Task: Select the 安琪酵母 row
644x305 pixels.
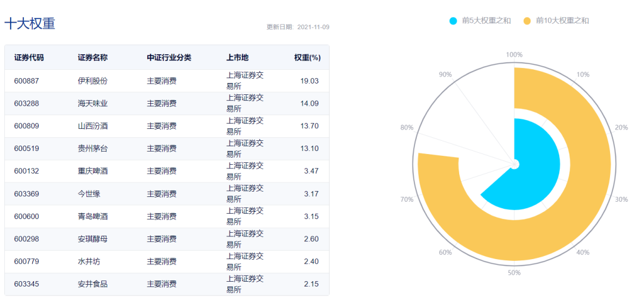Action: point(167,239)
